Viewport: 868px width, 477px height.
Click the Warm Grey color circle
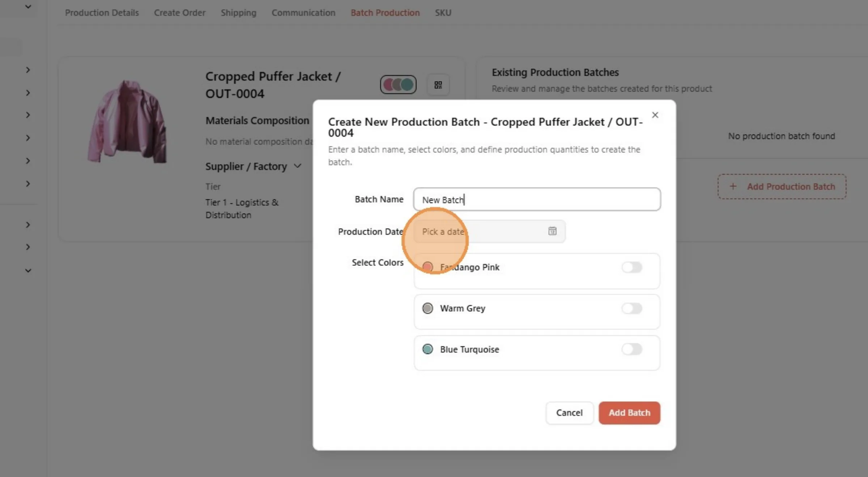click(427, 308)
